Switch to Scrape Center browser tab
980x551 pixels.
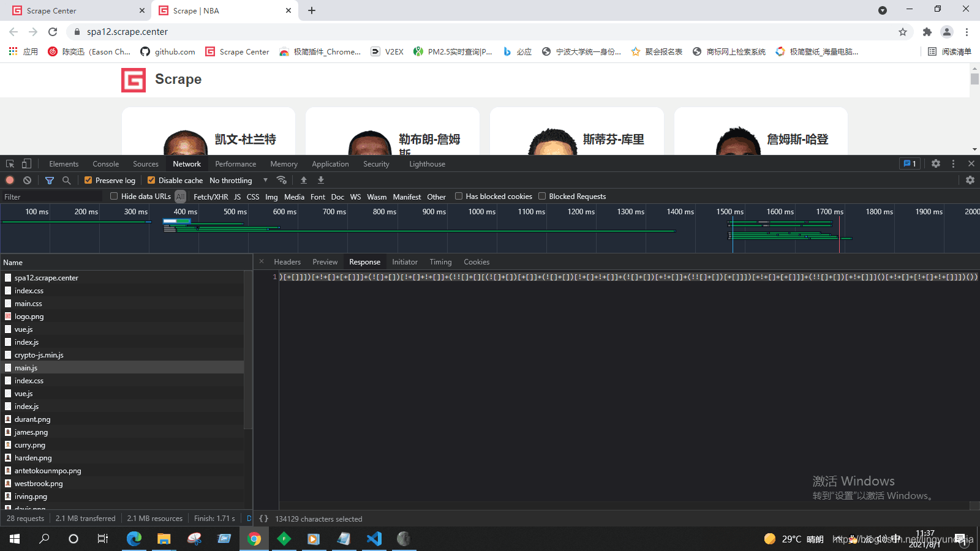pos(77,10)
